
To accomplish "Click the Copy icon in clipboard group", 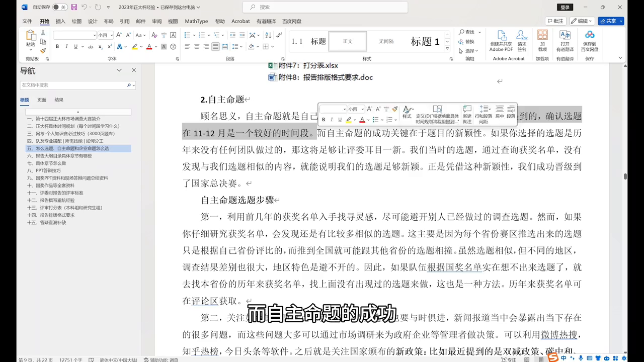I will coord(43,42).
